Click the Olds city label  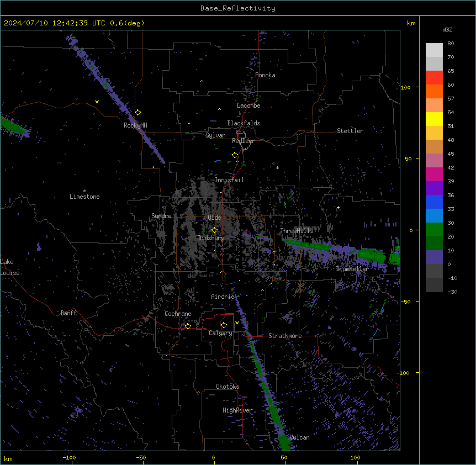[214, 218]
